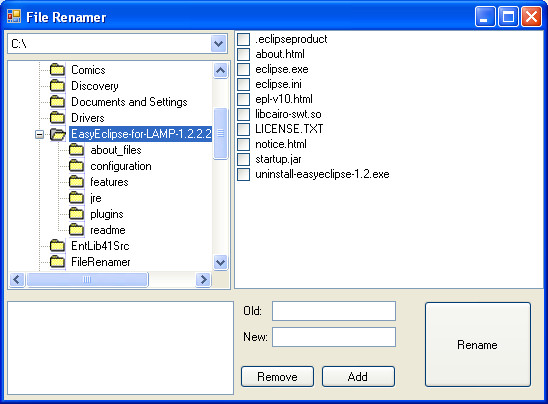Select the EntLib41Src folder label
The image size is (548, 404).
point(100,246)
